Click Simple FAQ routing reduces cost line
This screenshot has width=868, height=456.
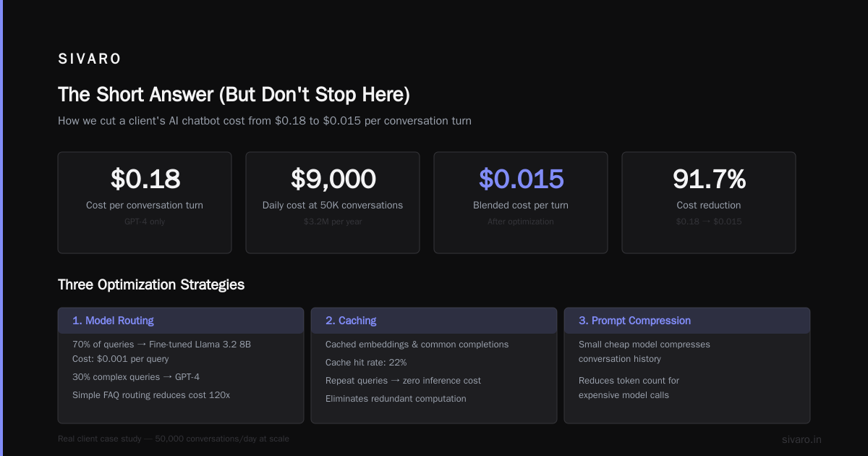tap(151, 395)
